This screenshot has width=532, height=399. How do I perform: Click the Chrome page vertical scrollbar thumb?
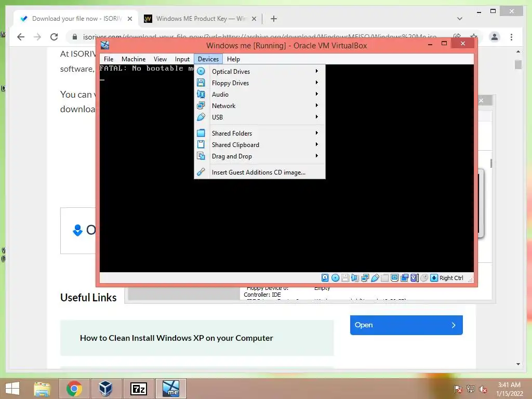[518, 64]
